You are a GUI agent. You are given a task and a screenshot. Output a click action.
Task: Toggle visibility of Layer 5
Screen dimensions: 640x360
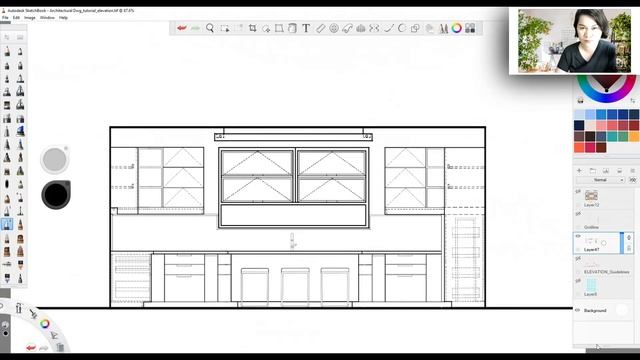578,281
